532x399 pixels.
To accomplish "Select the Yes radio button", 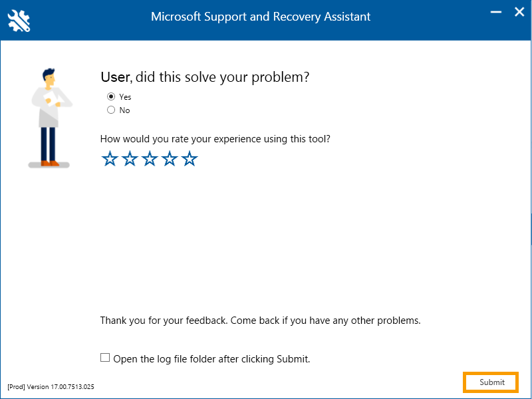I will [111, 96].
